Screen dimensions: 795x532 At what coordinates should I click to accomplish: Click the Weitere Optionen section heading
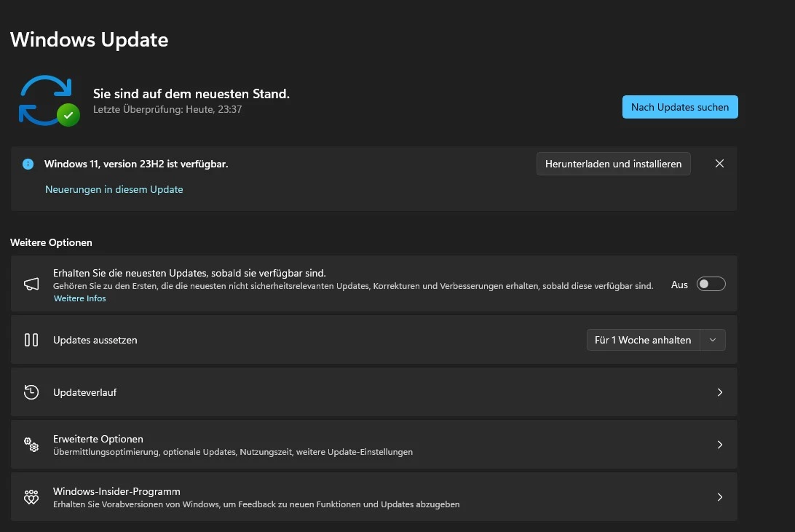tap(51, 242)
